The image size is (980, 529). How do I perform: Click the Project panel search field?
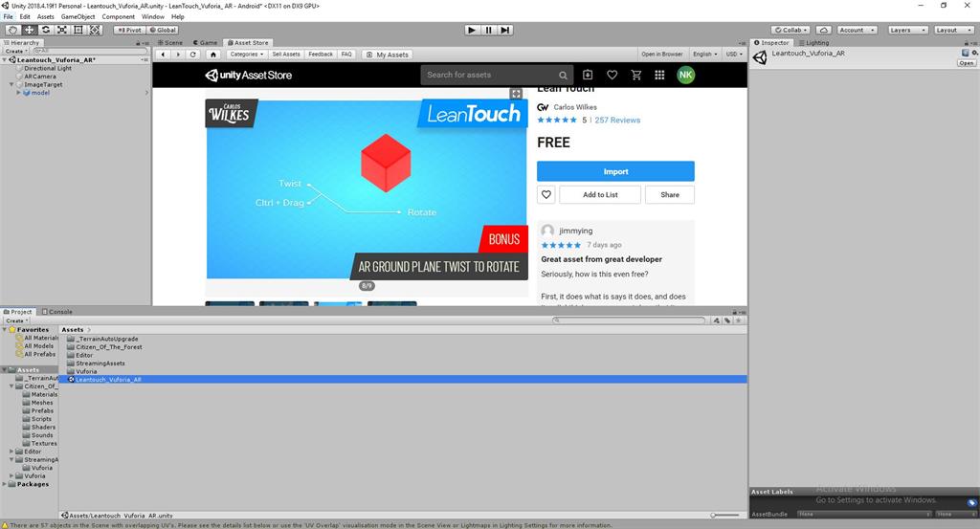[x=629, y=320]
